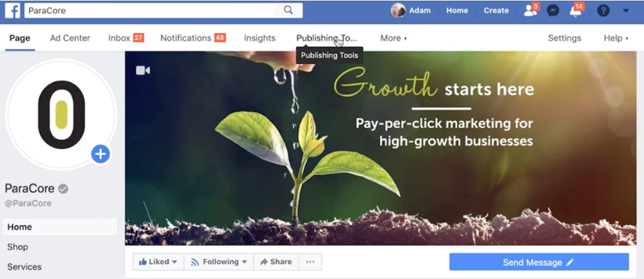Toggle the Liked button
The width and height of the screenshot is (644, 279).
(158, 262)
